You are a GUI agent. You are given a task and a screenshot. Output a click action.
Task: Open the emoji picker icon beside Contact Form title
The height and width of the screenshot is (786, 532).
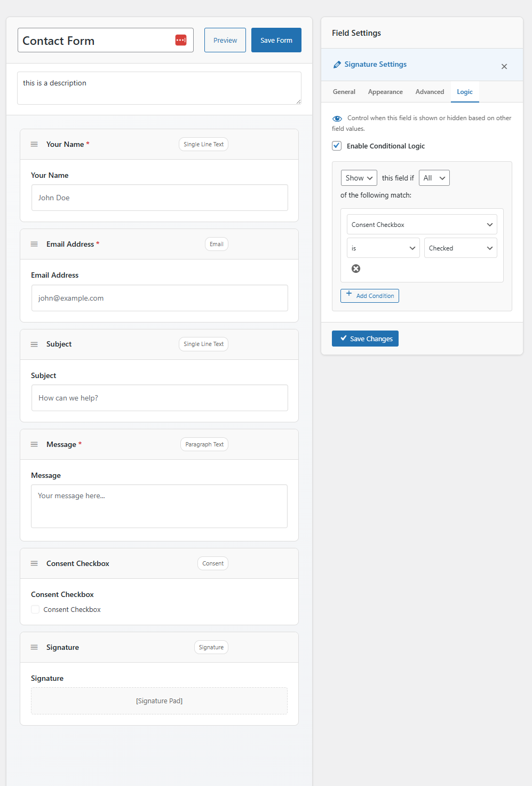click(180, 40)
